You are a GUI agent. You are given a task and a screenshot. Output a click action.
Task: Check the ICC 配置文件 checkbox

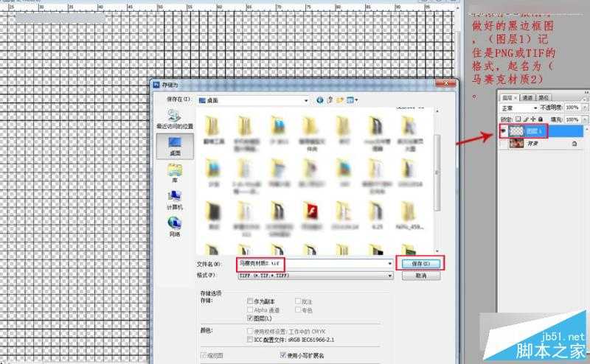pyautogui.click(x=250, y=339)
